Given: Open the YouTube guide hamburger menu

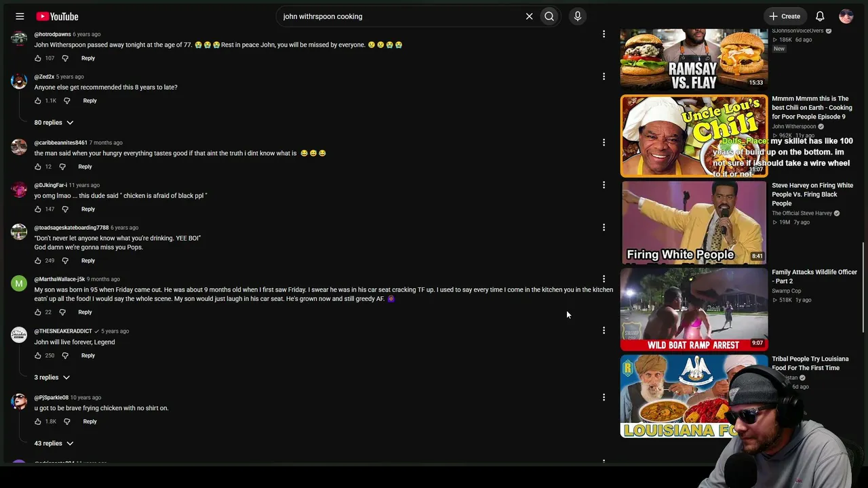Looking at the screenshot, I should click(20, 16).
